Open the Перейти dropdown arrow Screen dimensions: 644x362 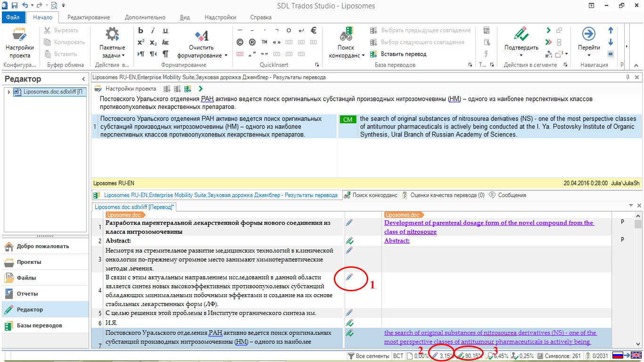click(589, 56)
